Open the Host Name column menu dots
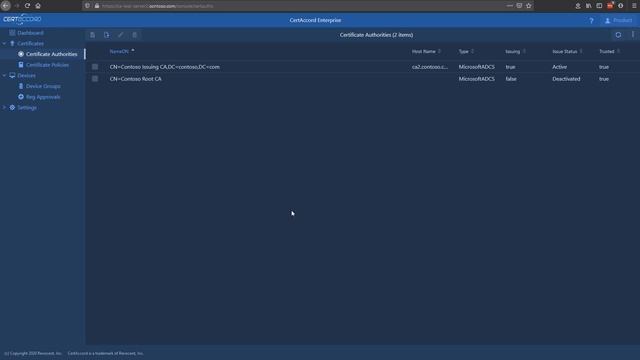This screenshot has width=640, height=360. click(440, 51)
